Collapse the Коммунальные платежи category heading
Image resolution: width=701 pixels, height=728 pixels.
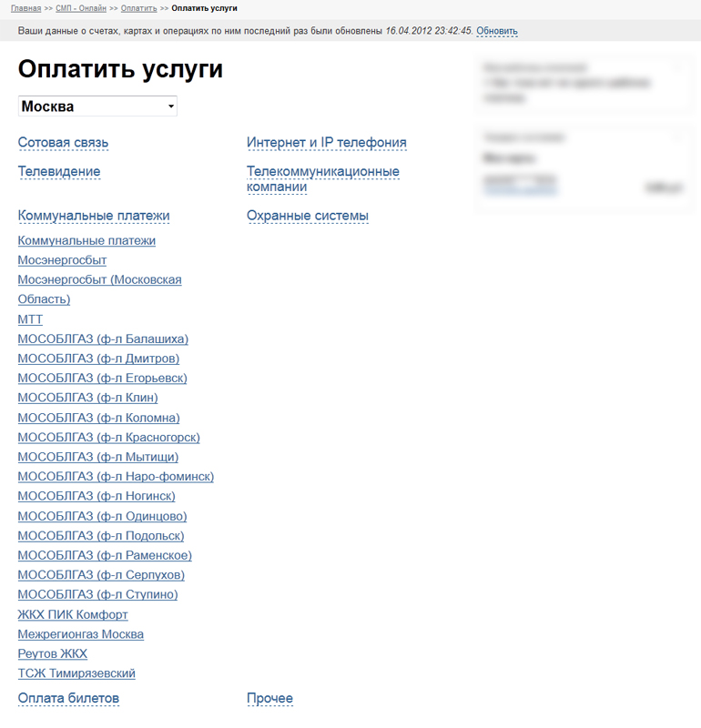coord(94,216)
